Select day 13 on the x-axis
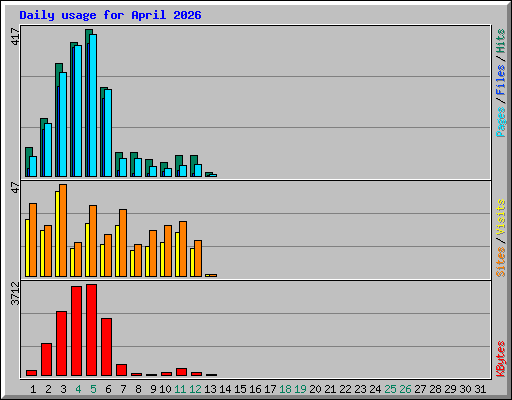This screenshot has width=512, height=400. point(210,389)
